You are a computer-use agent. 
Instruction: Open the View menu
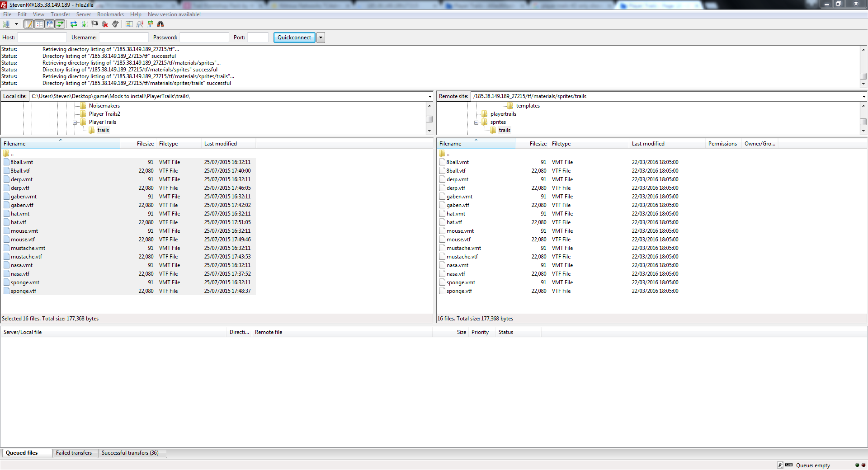38,14
